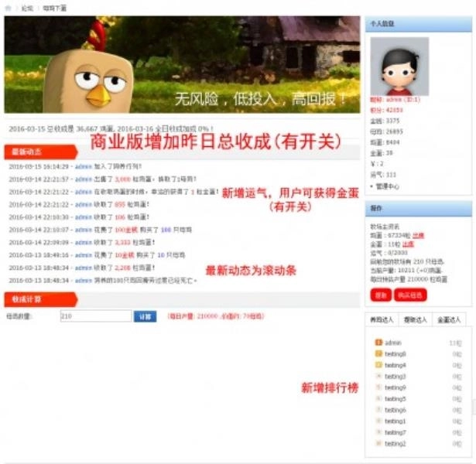The width and height of the screenshot is (476, 464).
Task: Click the red 收成计算 section header
Action: (x=41, y=299)
